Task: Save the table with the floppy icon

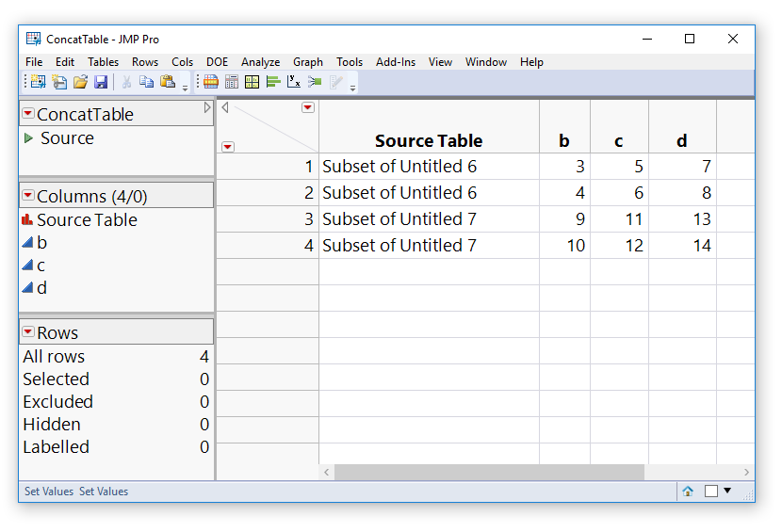Action: [x=101, y=82]
